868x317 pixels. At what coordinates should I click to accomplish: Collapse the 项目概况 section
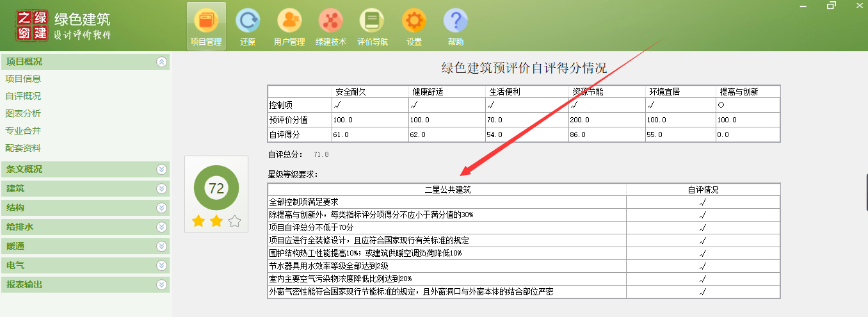[161, 62]
